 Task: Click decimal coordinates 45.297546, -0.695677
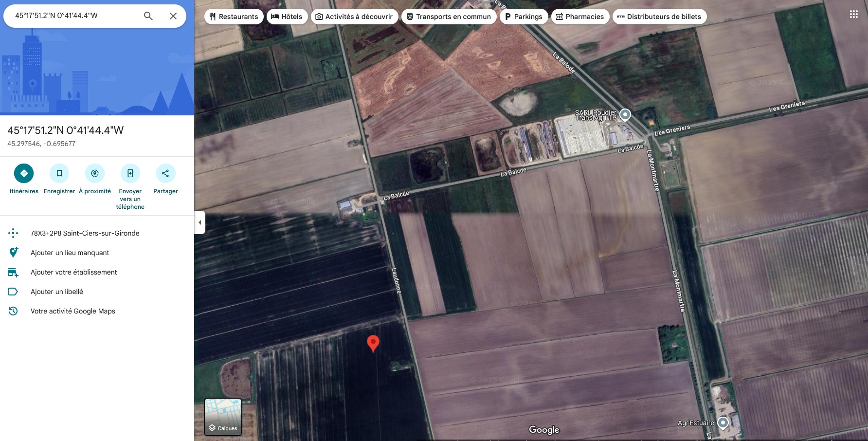[41, 144]
